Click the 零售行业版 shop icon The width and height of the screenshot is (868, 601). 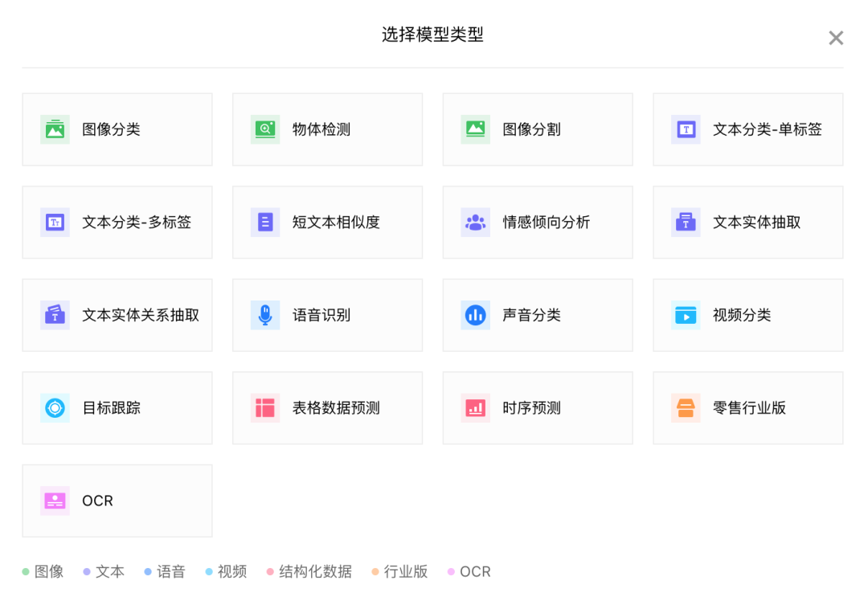tap(686, 408)
